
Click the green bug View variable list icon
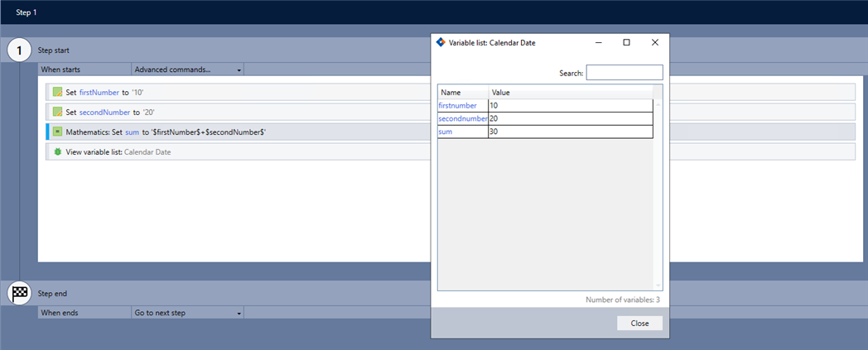coord(57,151)
